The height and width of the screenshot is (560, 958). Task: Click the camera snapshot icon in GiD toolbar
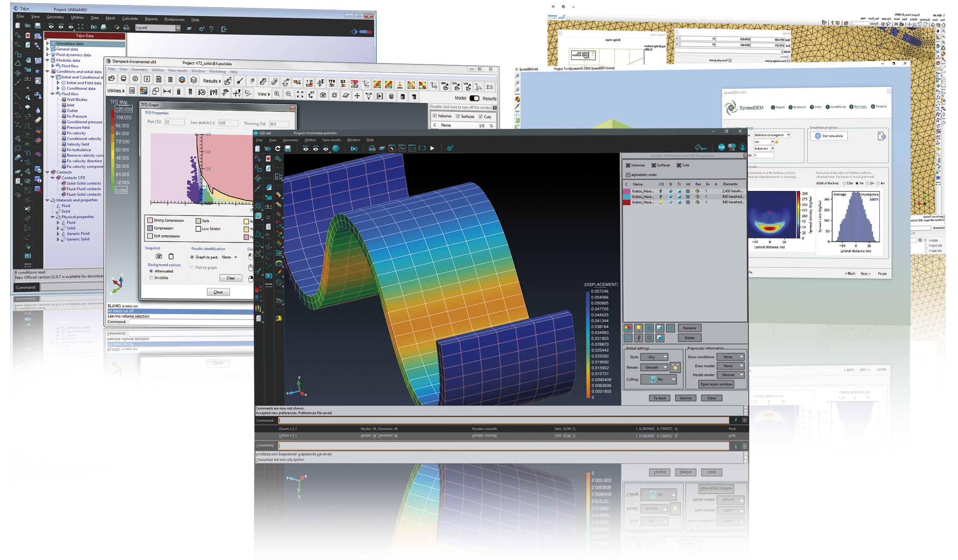coord(353,149)
